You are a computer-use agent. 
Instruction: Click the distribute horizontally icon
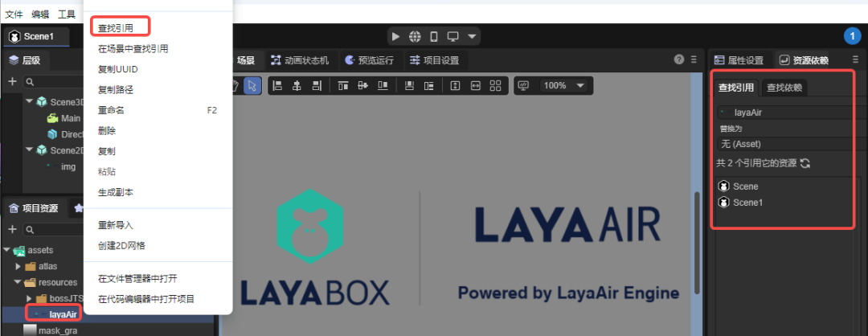pyautogui.click(x=428, y=86)
